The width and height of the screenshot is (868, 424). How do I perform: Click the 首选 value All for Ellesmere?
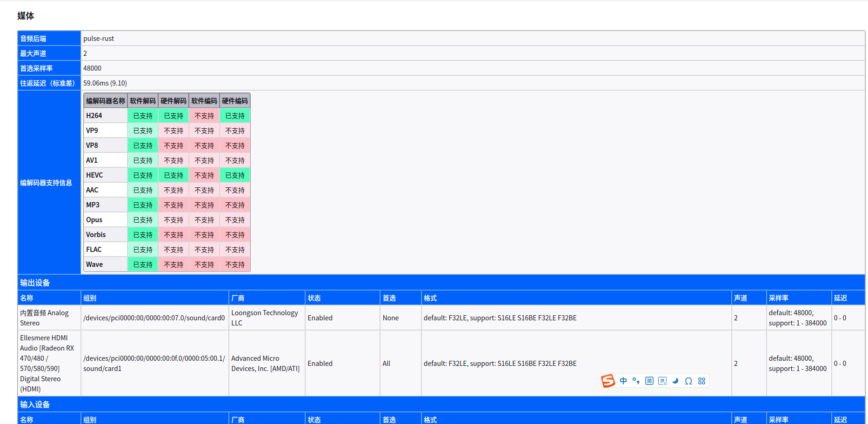[387, 364]
